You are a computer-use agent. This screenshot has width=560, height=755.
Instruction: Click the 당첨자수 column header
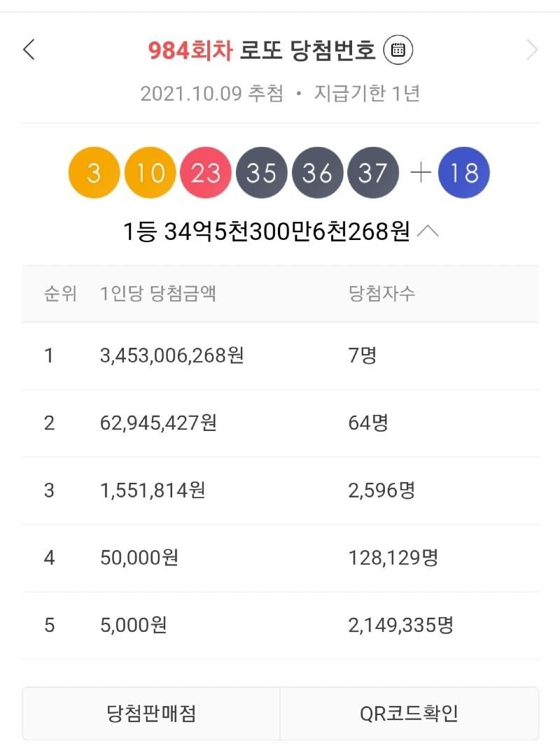381,293
